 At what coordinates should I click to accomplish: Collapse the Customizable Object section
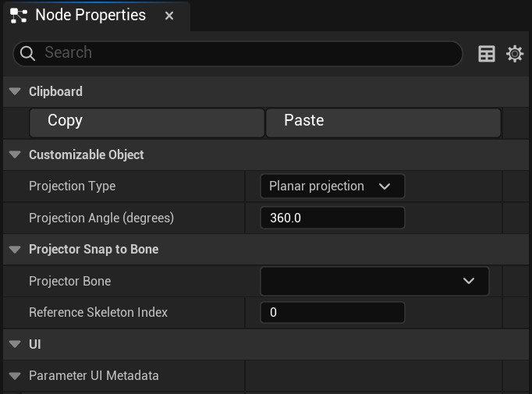[x=15, y=154]
